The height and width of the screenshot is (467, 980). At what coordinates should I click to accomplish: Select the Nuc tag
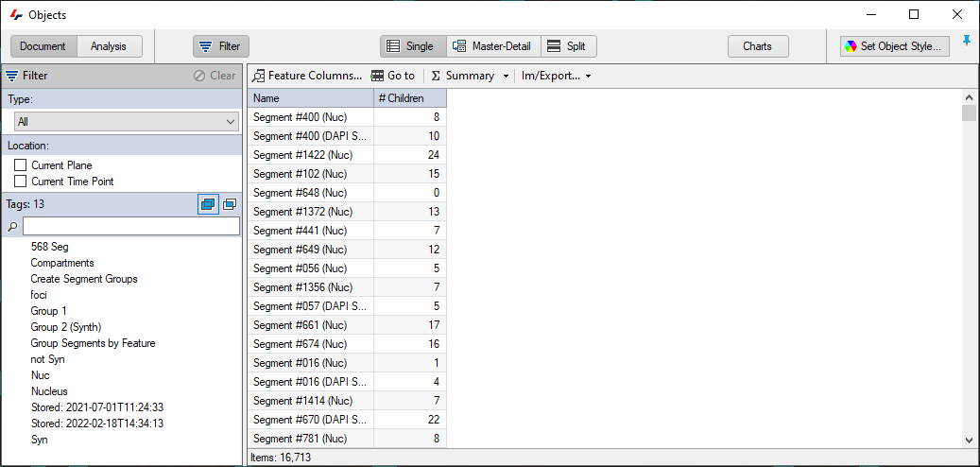[40, 375]
